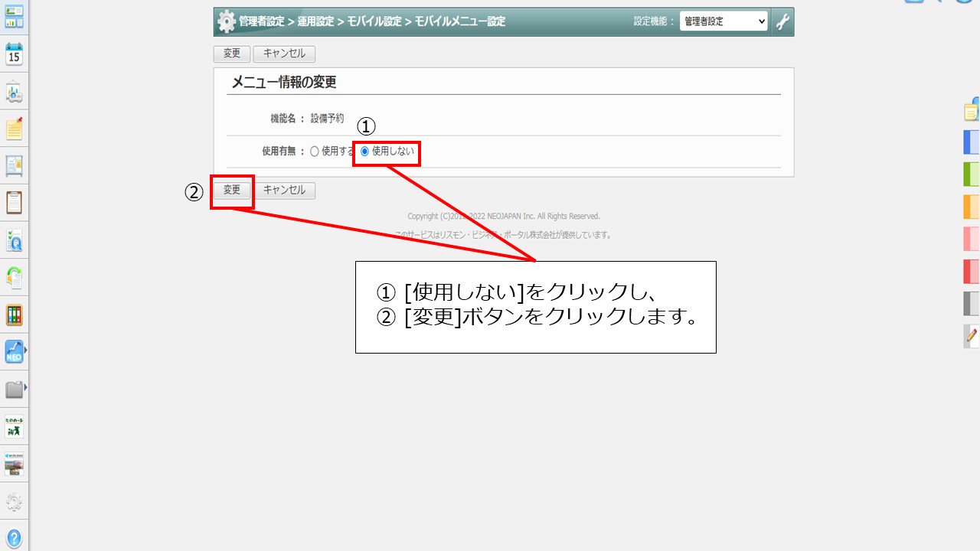
Task: Open the blue help question mark icon
Action: point(14,538)
